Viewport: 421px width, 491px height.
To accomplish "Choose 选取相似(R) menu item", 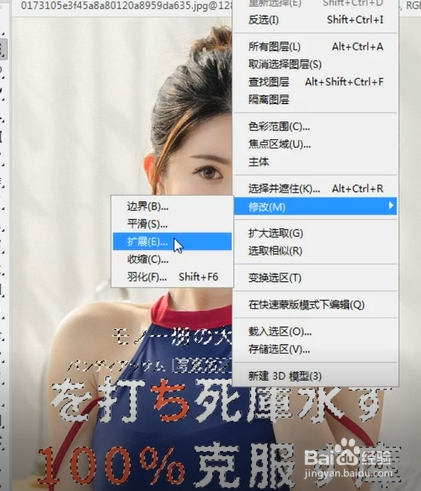I will point(315,251).
